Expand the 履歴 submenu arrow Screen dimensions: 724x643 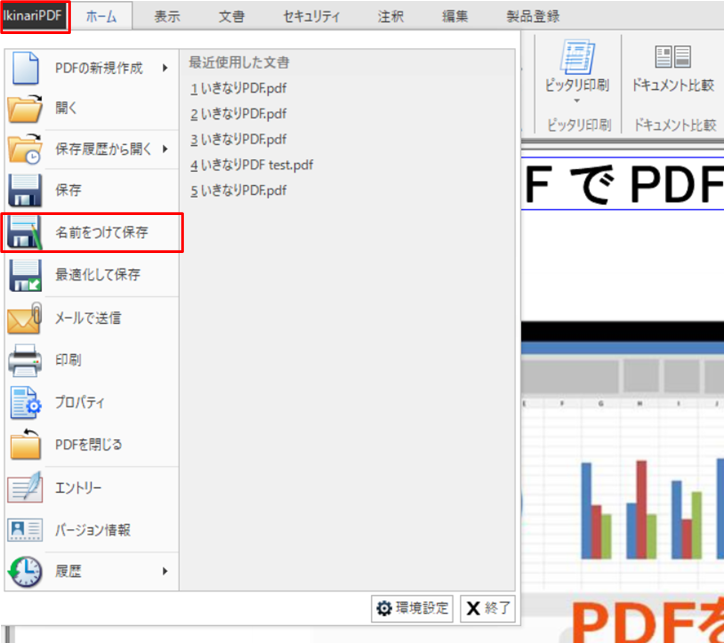click(165, 571)
